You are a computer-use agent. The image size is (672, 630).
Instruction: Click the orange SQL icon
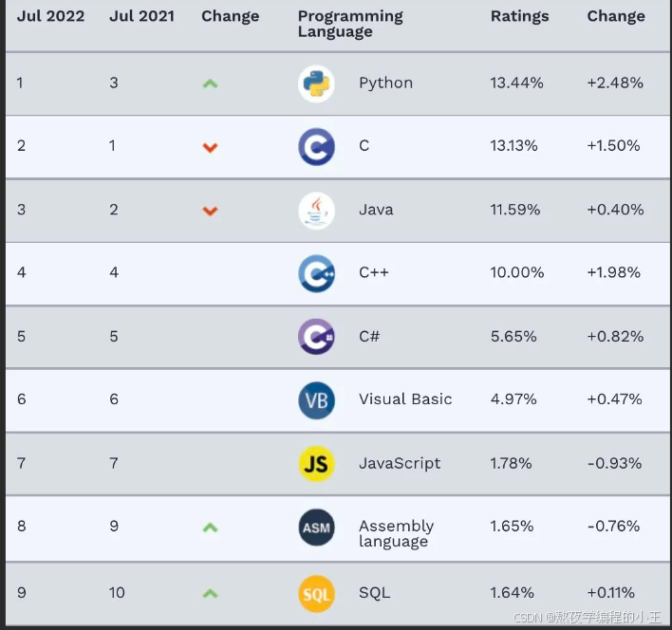tap(316, 593)
